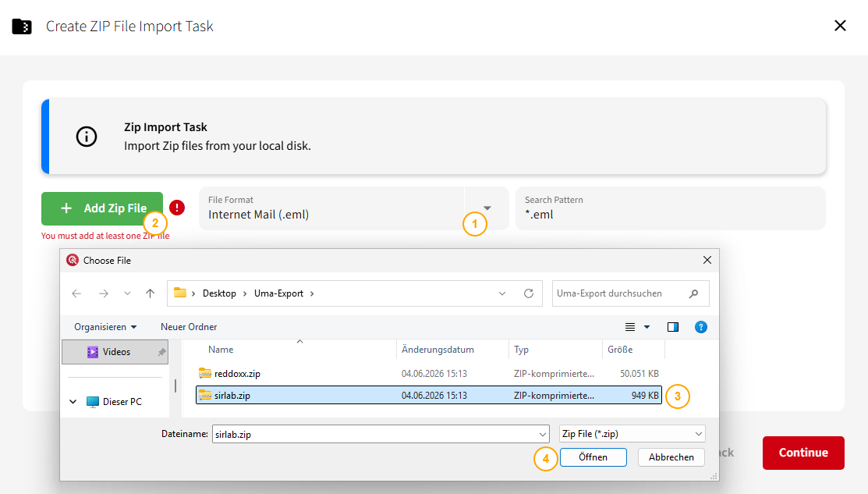The height and width of the screenshot is (494, 868).
Task: Sort by the Name column header
Action: coord(221,350)
